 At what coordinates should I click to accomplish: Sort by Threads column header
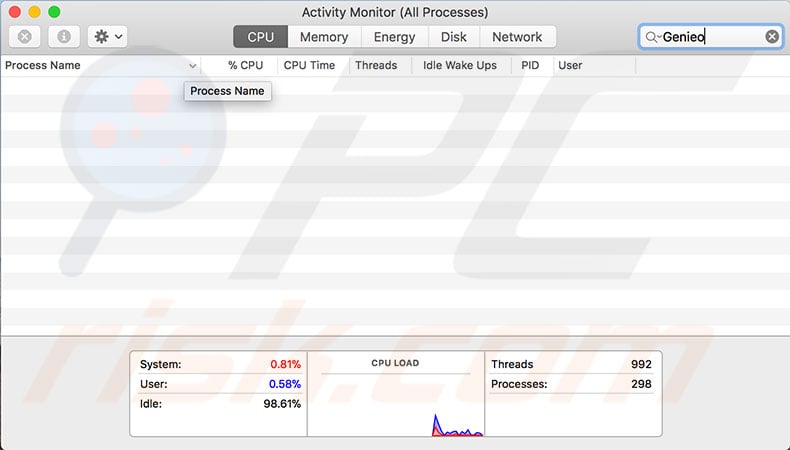tap(380, 66)
